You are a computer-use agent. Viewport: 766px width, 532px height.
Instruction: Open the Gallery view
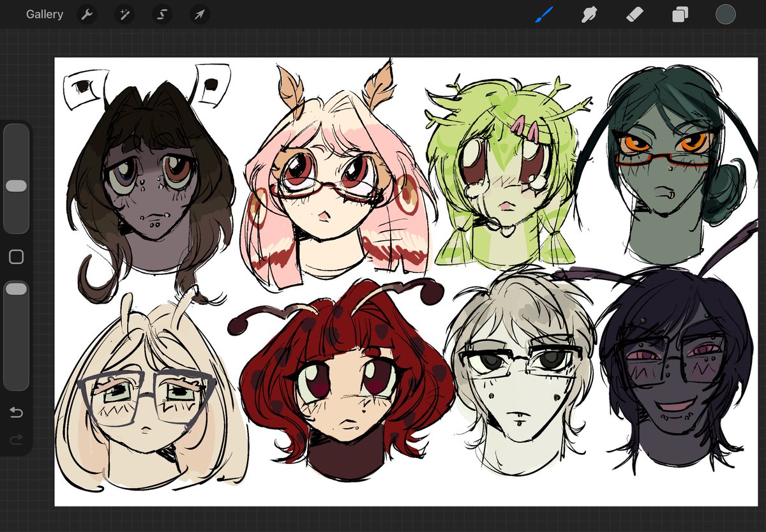tap(45, 14)
